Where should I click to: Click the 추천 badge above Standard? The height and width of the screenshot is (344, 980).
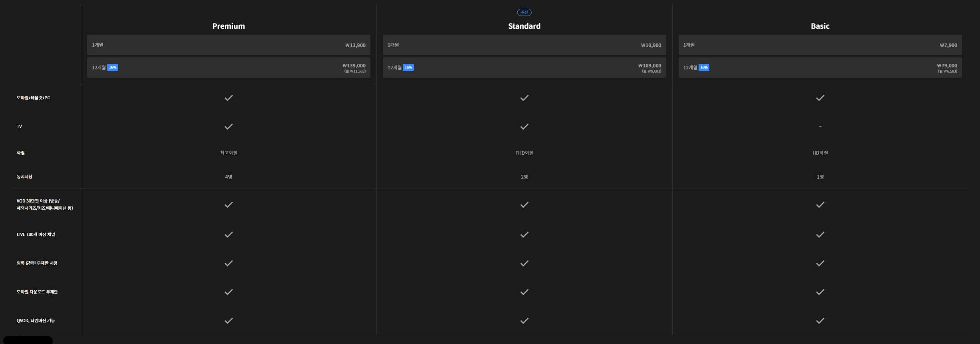[x=524, y=12]
